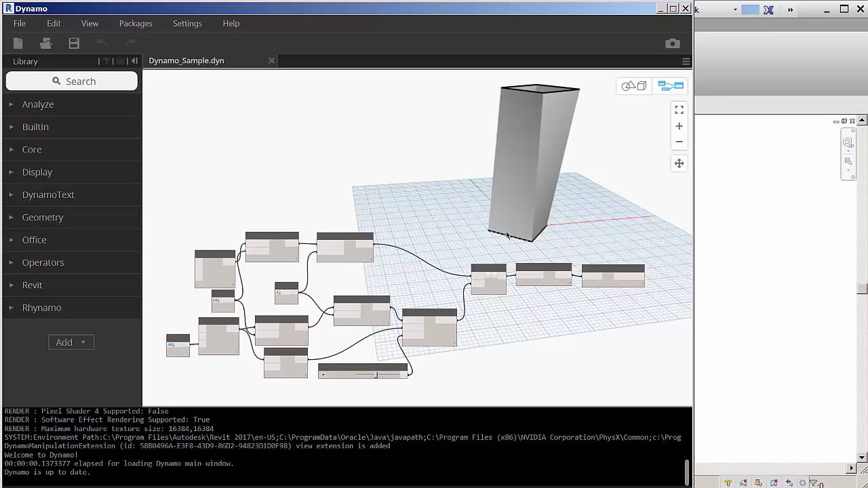
Task: Toggle the Library filter
Action: [x=106, y=61]
